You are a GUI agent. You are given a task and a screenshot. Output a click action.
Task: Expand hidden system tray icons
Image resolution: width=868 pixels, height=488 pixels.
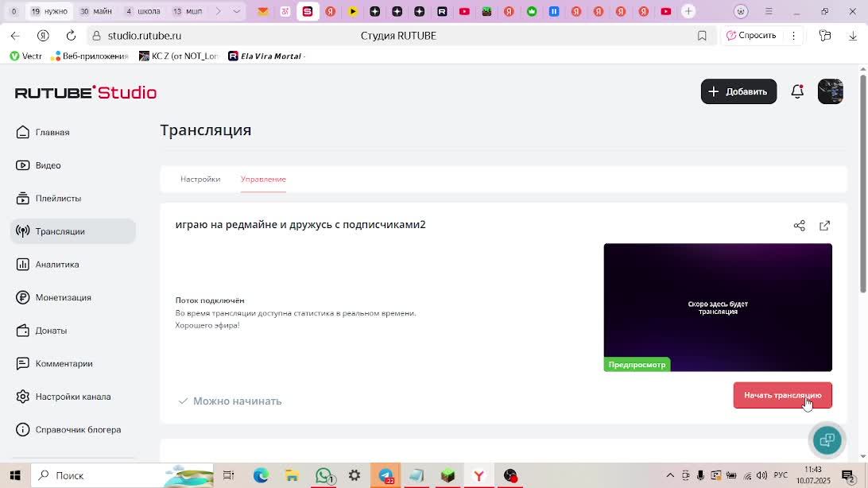click(670, 475)
